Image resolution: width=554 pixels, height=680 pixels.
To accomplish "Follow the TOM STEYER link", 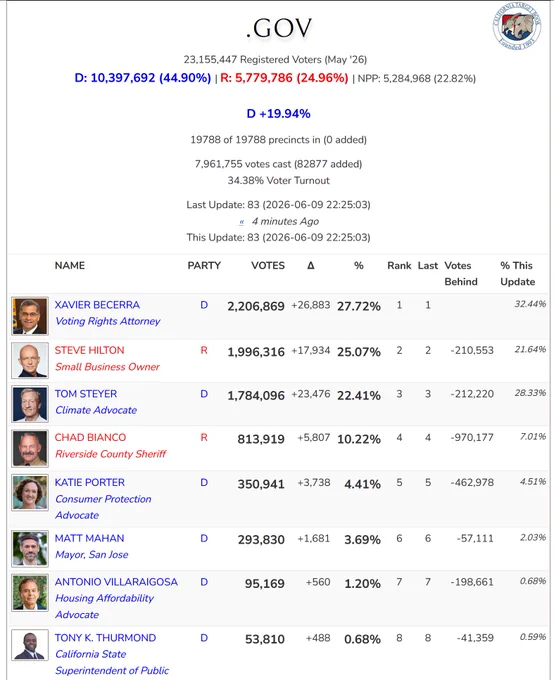I will tap(86, 394).
